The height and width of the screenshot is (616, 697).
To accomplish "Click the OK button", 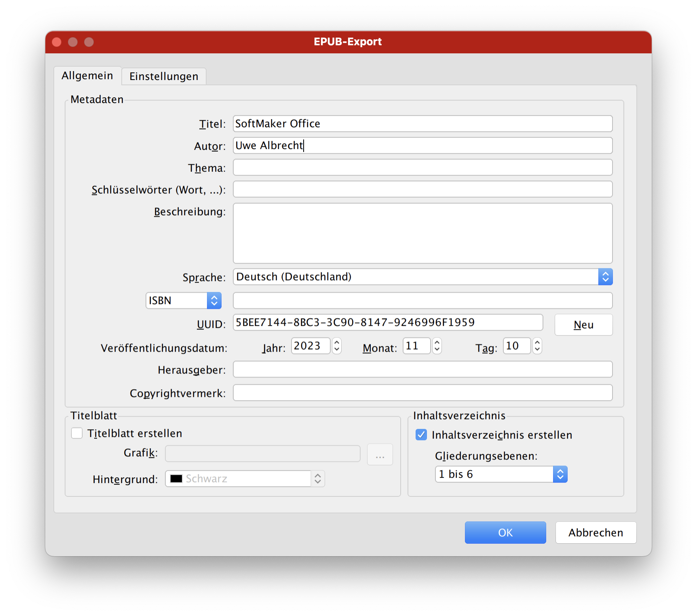I will click(x=505, y=532).
